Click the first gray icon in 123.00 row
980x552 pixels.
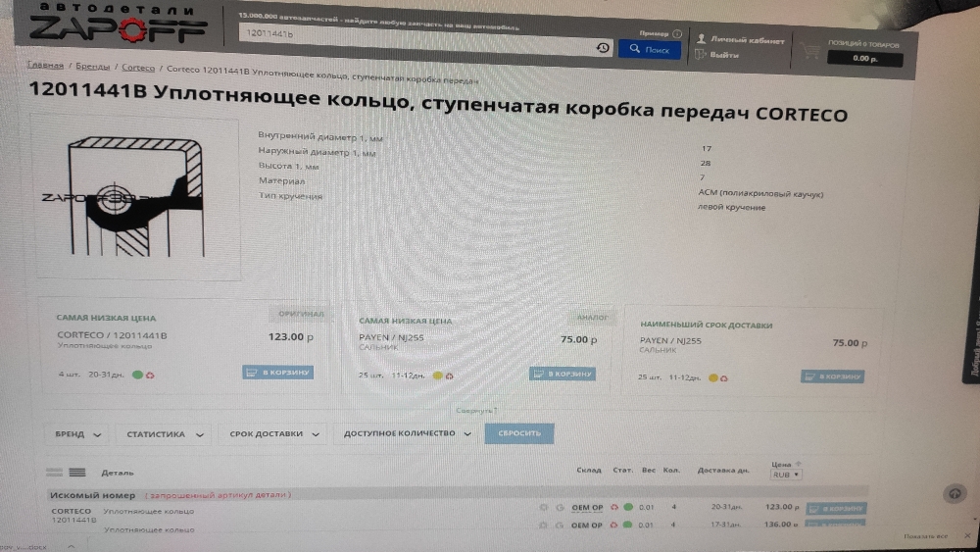(543, 508)
